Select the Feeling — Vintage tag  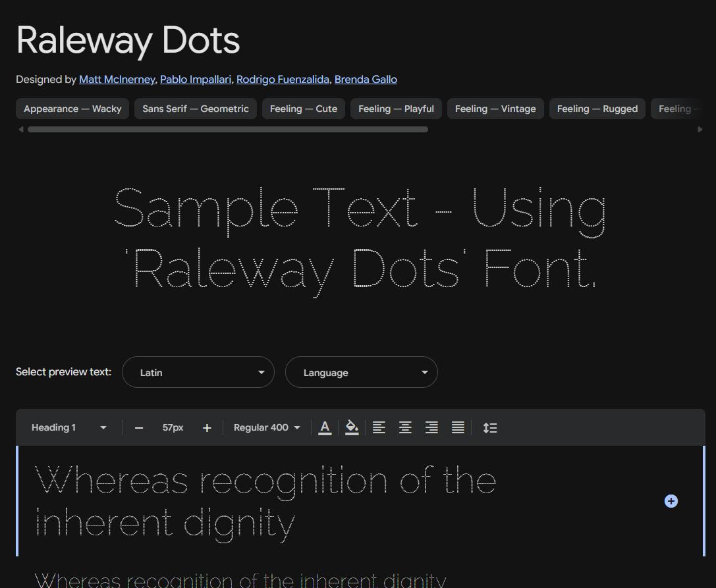pos(495,109)
